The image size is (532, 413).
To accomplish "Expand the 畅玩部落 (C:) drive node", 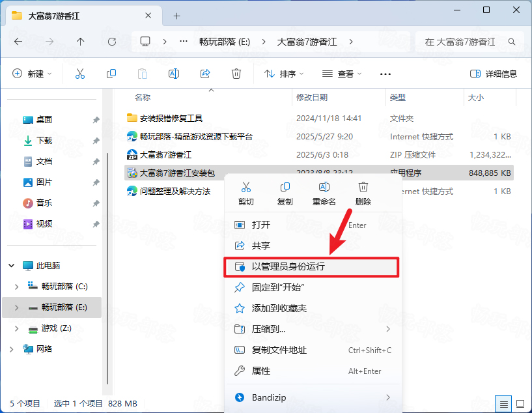I will [x=16, y=287].
